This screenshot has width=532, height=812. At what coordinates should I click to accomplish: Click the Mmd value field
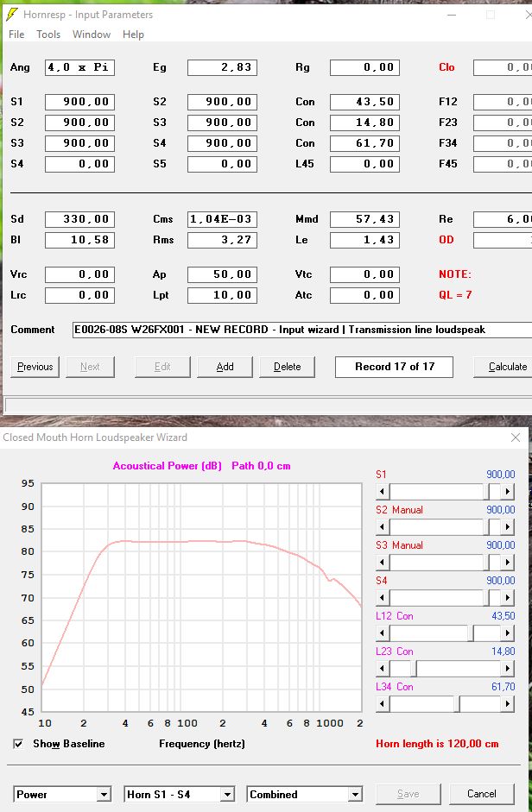(x=365, y=219)
